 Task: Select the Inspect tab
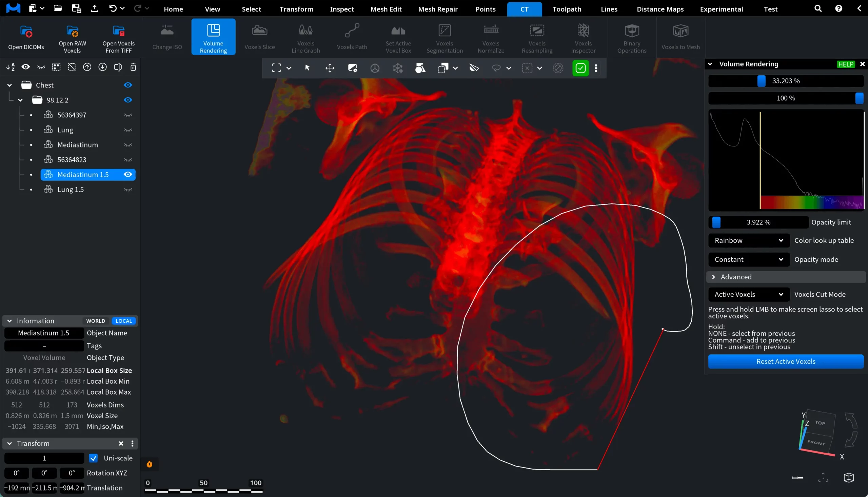(x=342, y=9)
